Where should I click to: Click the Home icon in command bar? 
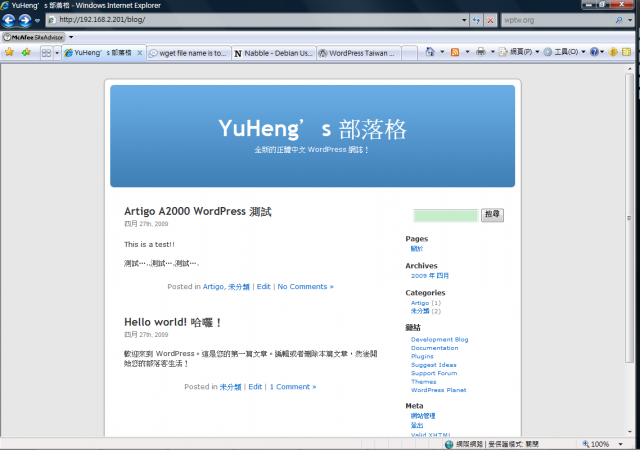pyautogui.click(x=430, y=52)
